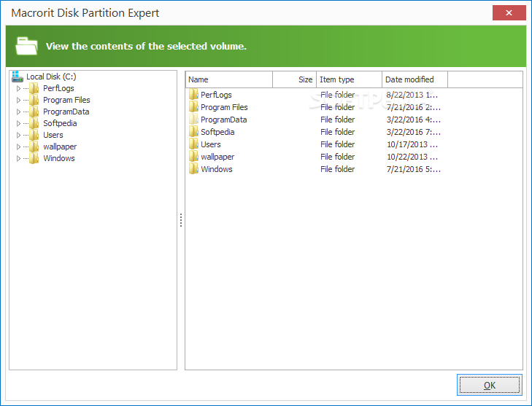Click the 7/21/2016 2:... date of Program Files
Viewport: 532px width, 406px height.
(x=414, y=107)
